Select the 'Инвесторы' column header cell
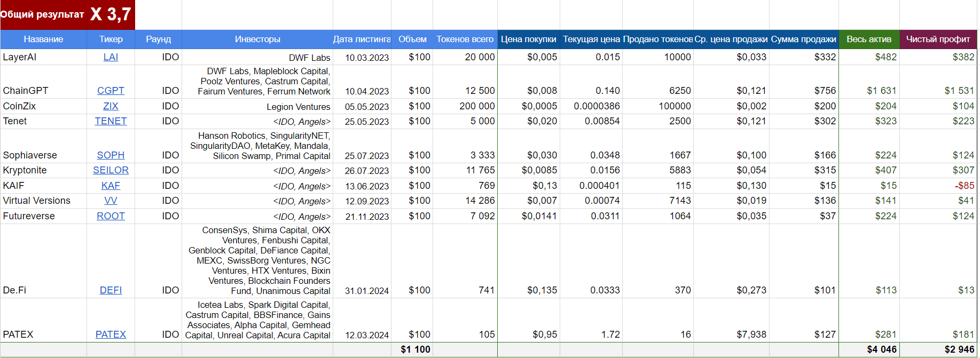The width and height of the screenshot is (980, 358). tap(257, 39)
